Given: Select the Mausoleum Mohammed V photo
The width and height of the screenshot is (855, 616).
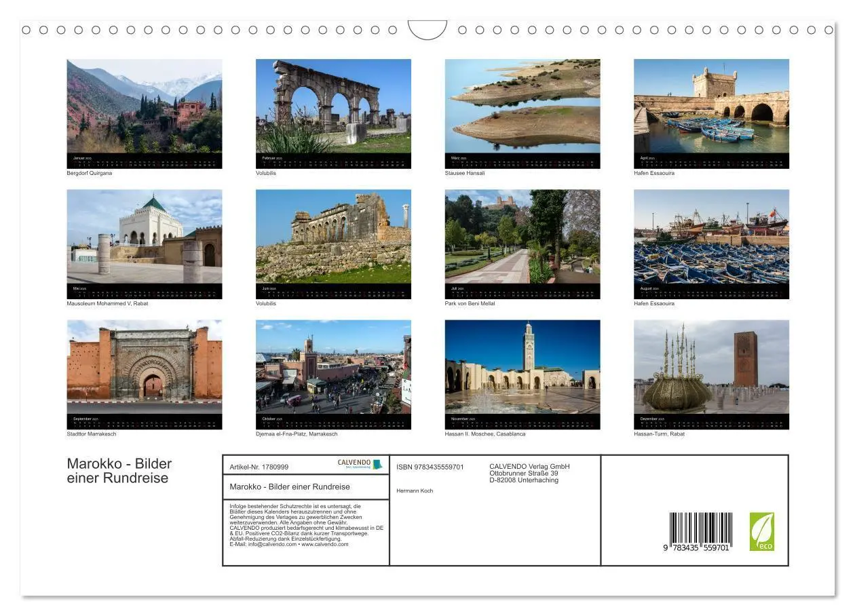Looking at the screenshot, I should [x=145, y=236].
